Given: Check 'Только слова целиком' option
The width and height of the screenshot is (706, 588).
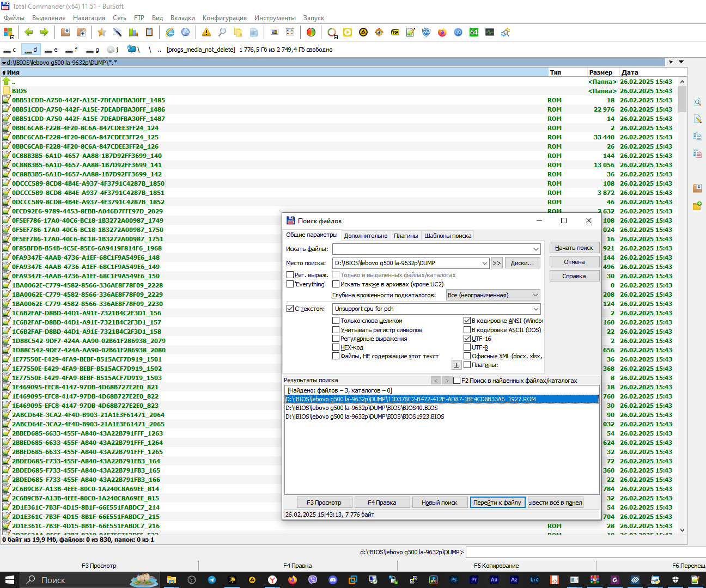Looking at the screenshot, I should [336, 321].
